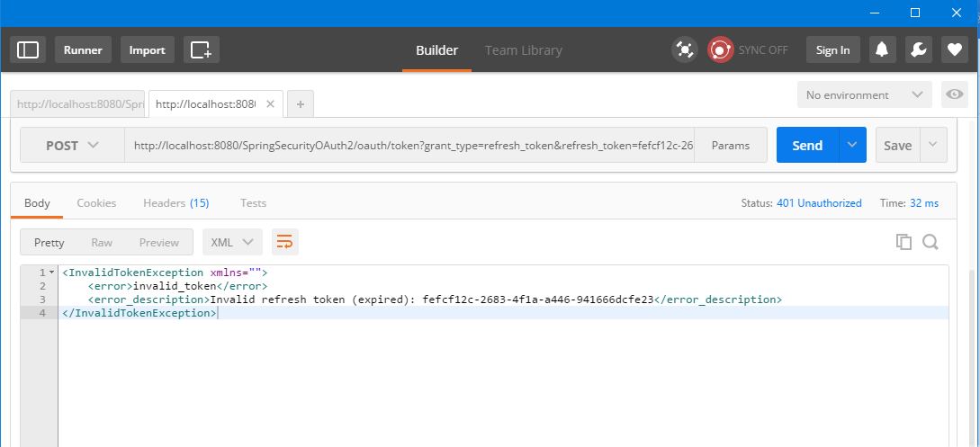Click the 32 ms time value
This screenshot has height=447, width=980.
tap(924, 203)
